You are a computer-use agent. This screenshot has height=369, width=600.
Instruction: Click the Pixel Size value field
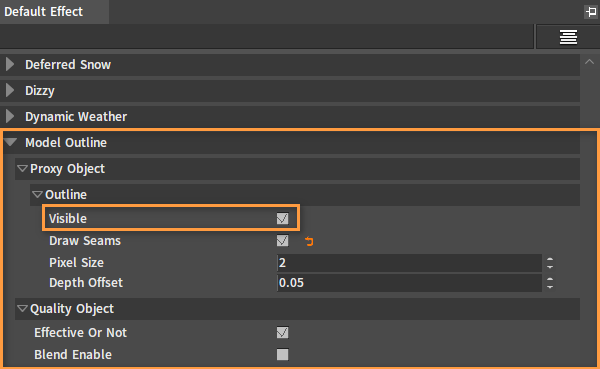pos(409,263)
